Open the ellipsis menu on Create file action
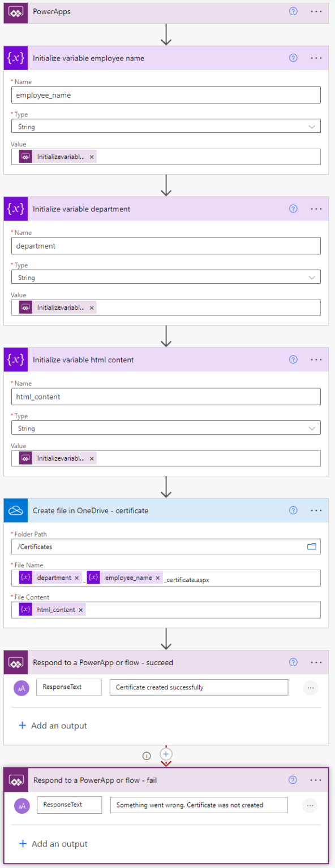Image resolution: width=335 pixels, height=868 pixels. point(315,510)
